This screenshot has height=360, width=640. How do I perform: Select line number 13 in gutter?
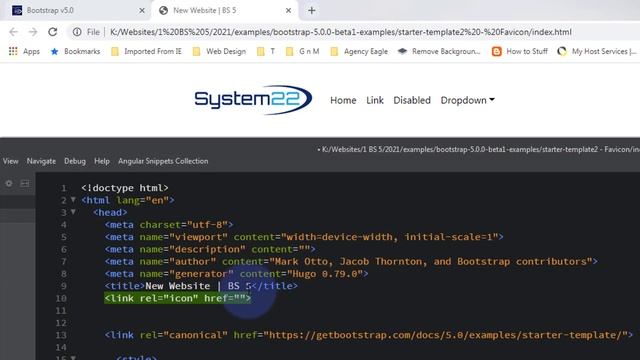click(x=61, y=335)
